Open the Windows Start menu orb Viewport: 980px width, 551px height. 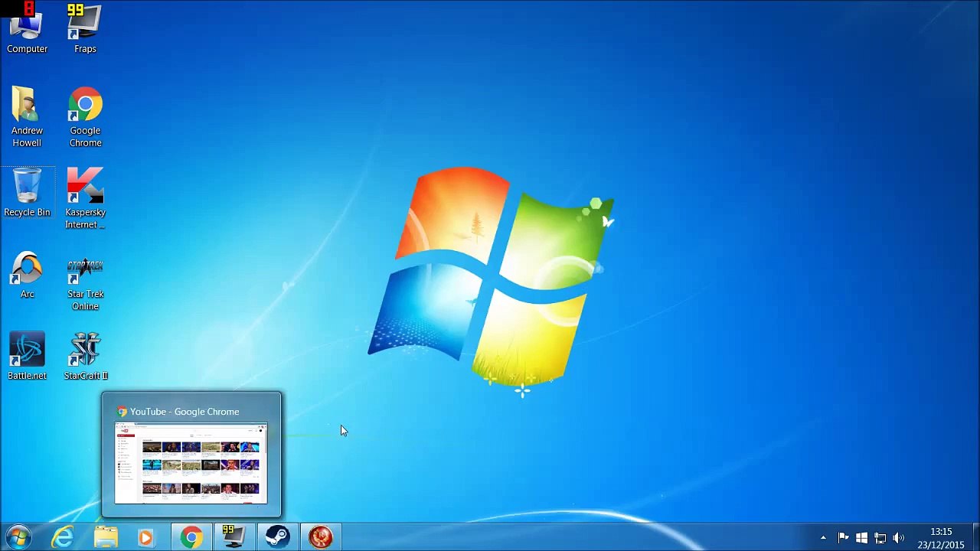click(x=19, y=536)
